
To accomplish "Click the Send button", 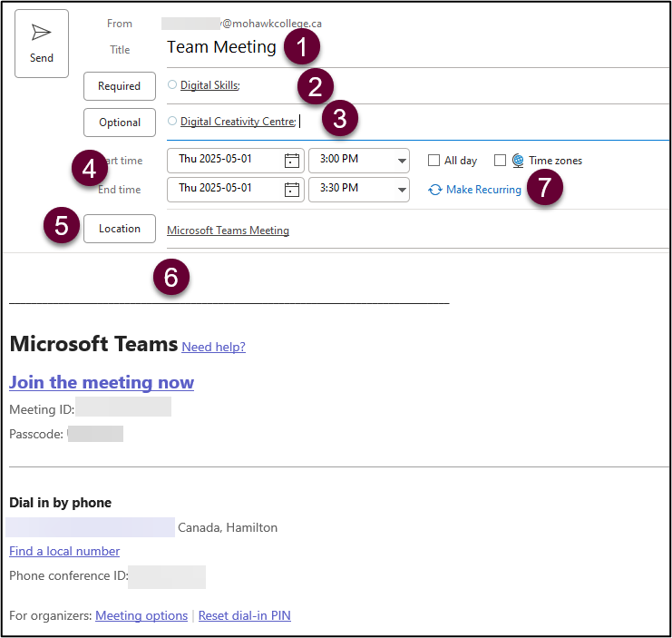I will click(x=42, y=44).
